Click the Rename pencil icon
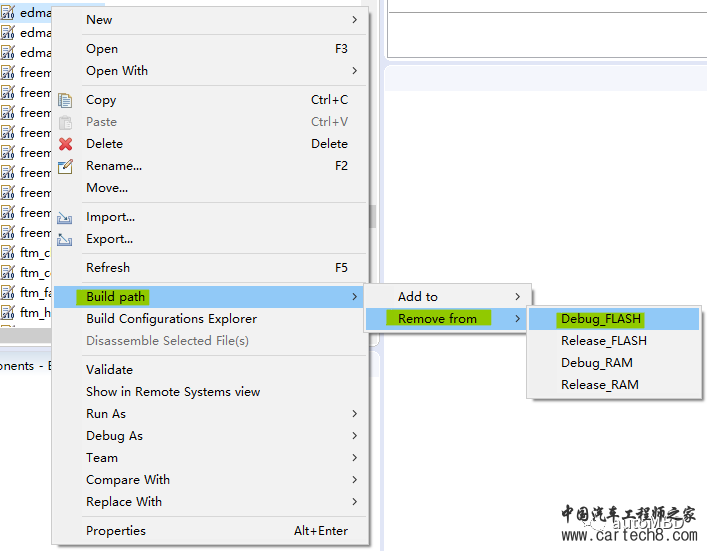 [x=65, y=166]
